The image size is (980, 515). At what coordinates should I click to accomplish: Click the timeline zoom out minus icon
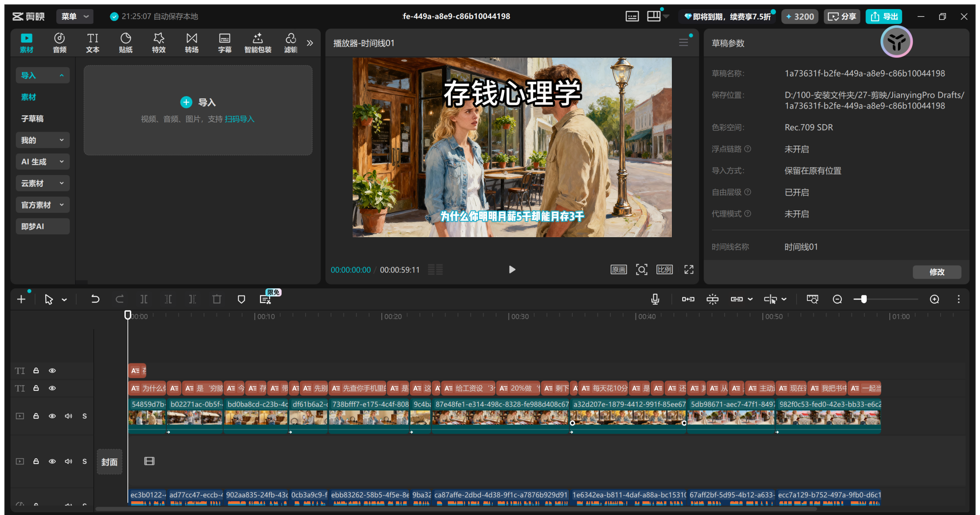(x=837, y=299)
